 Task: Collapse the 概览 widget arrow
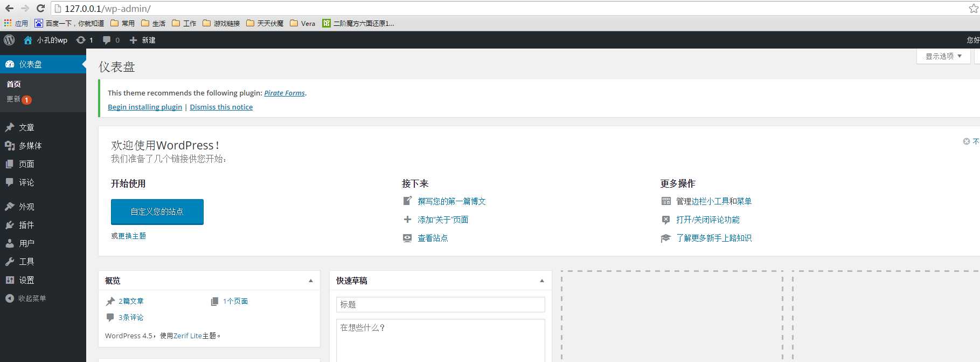[311, 281]
